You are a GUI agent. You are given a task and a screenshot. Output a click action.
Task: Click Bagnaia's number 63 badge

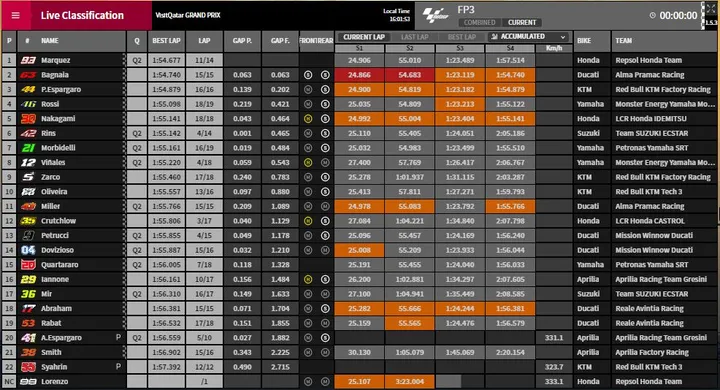coord(28,75)
